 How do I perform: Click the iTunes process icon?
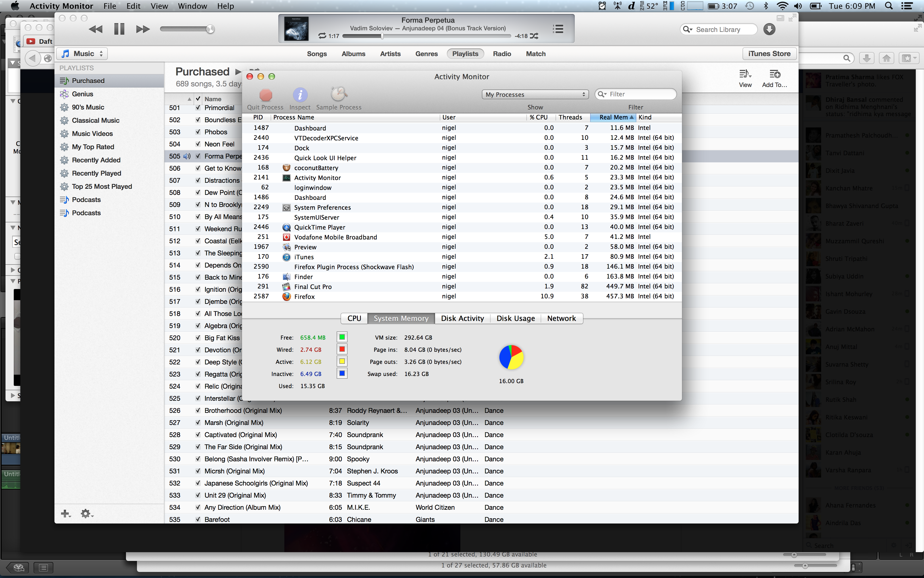[286, 257]
